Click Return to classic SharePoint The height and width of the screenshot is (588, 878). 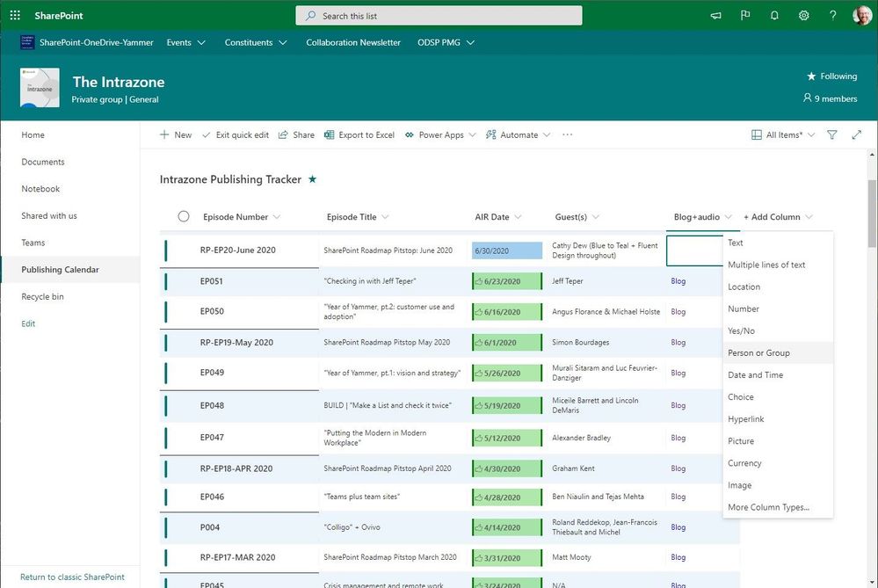click(72, 577)
